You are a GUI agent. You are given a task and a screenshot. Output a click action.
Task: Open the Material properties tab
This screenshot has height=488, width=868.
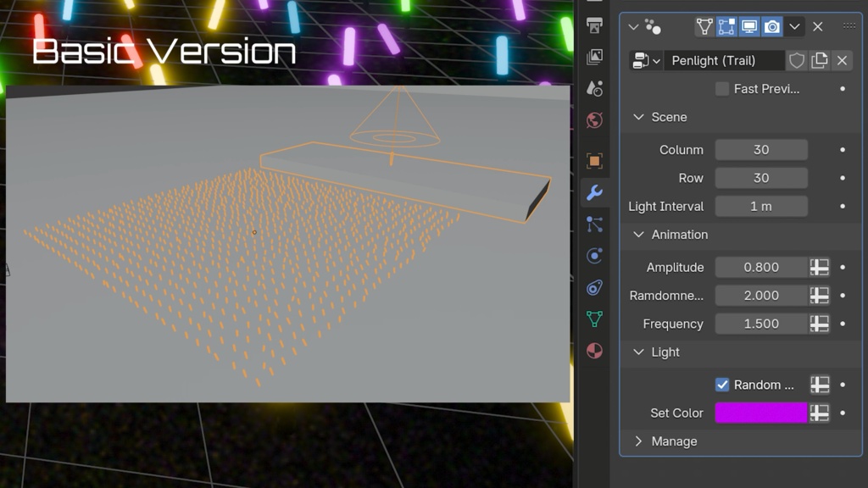(594, 351)
